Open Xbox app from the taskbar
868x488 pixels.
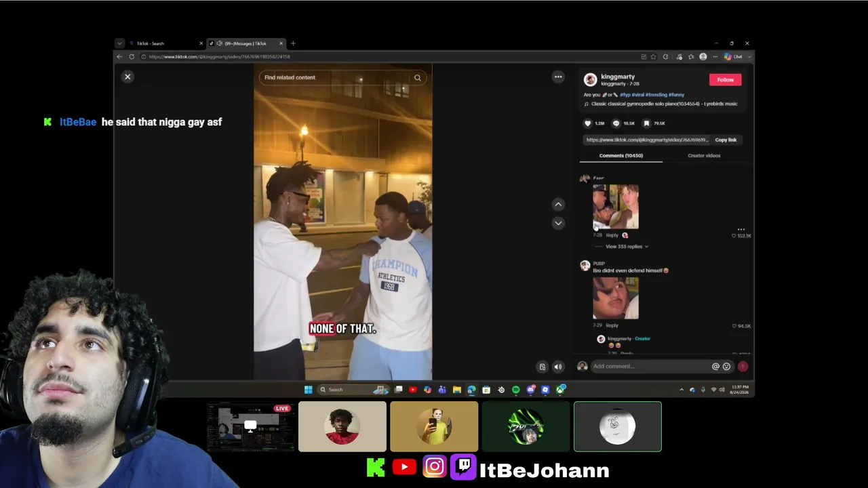point(561,390)
